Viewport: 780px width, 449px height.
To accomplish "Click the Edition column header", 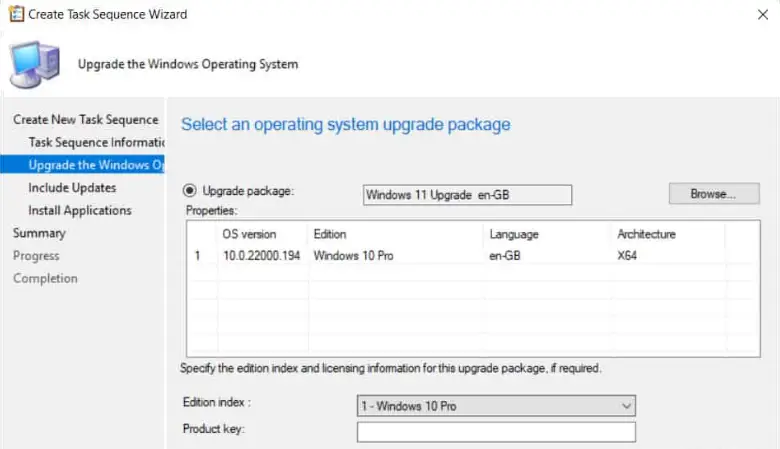I will [x=330, y=234].
